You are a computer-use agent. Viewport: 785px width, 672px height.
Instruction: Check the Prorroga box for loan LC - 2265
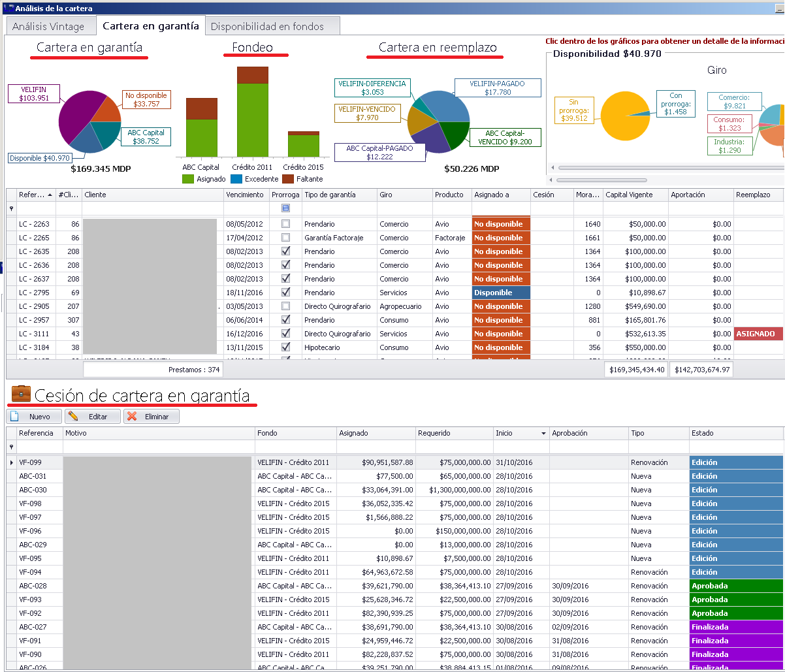pos(285,238)
